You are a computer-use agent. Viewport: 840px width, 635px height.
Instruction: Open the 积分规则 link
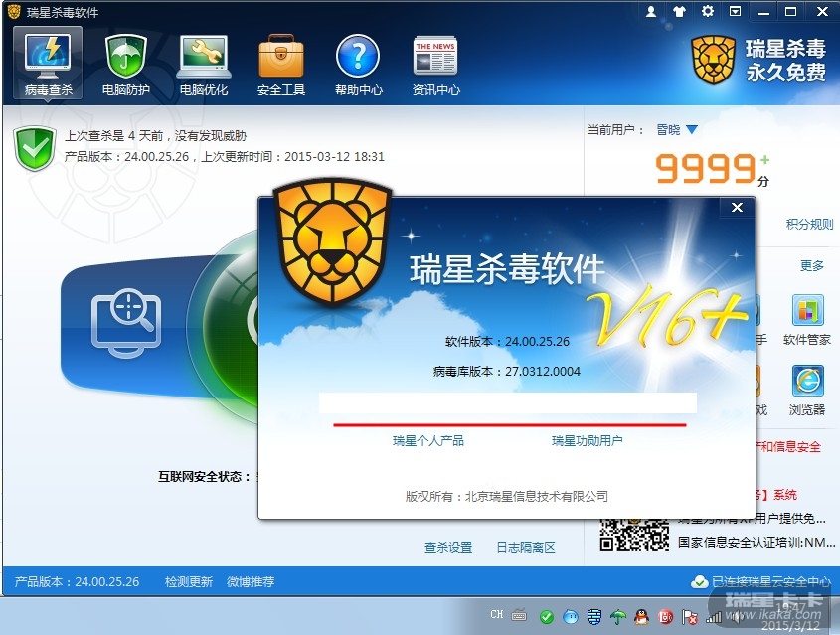click(x=809, y=224)
